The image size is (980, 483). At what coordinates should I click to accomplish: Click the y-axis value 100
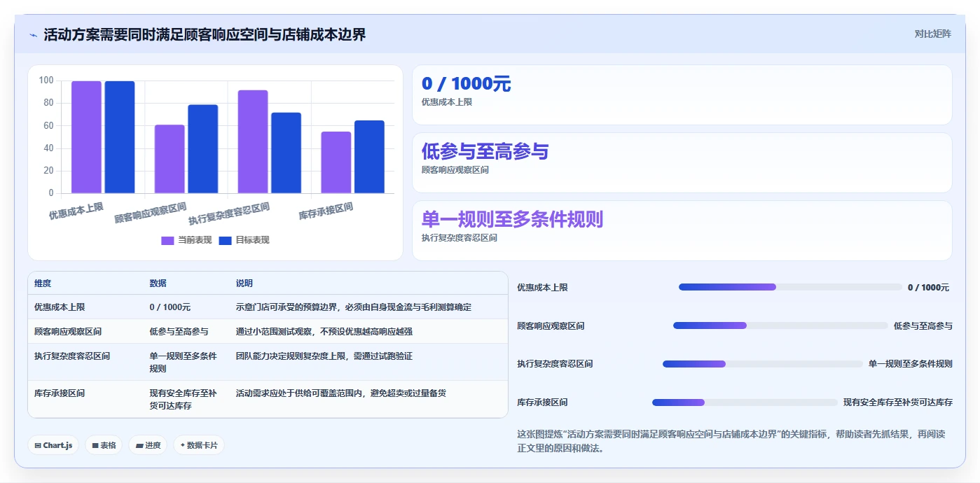point(46,80)
